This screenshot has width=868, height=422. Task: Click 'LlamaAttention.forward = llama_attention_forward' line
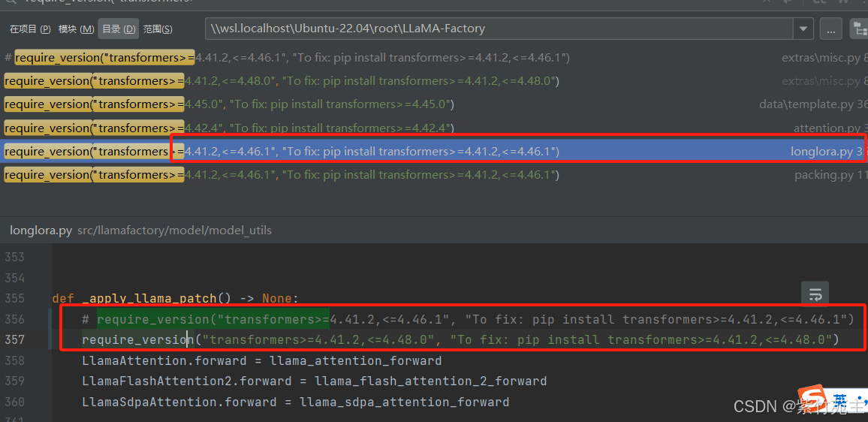(262, 361)
